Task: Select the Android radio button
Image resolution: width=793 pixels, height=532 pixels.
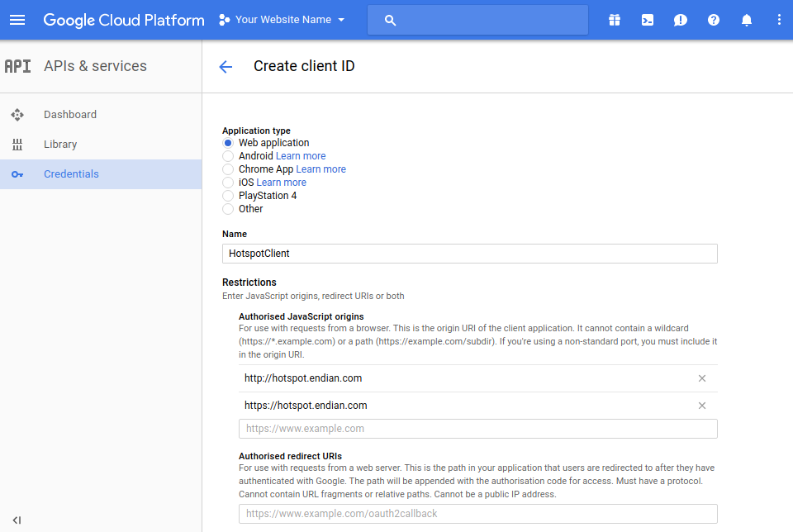Action: [x=228, y=156]
